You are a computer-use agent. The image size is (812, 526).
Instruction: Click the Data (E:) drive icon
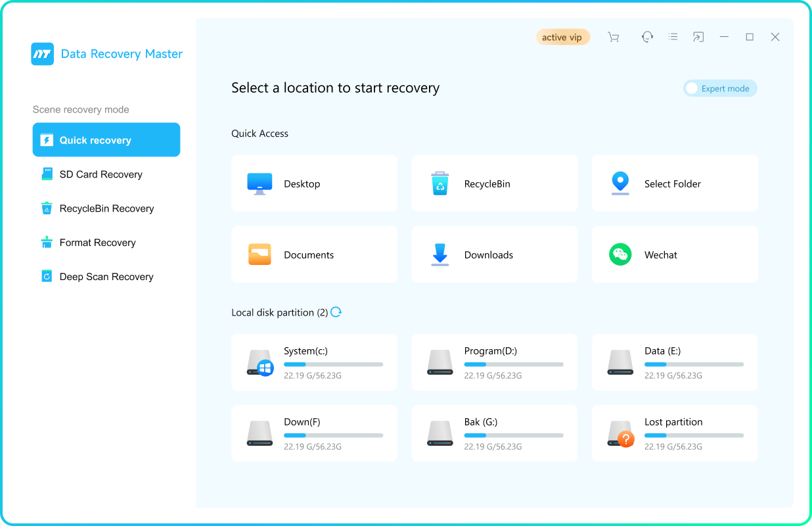[620, 362]
